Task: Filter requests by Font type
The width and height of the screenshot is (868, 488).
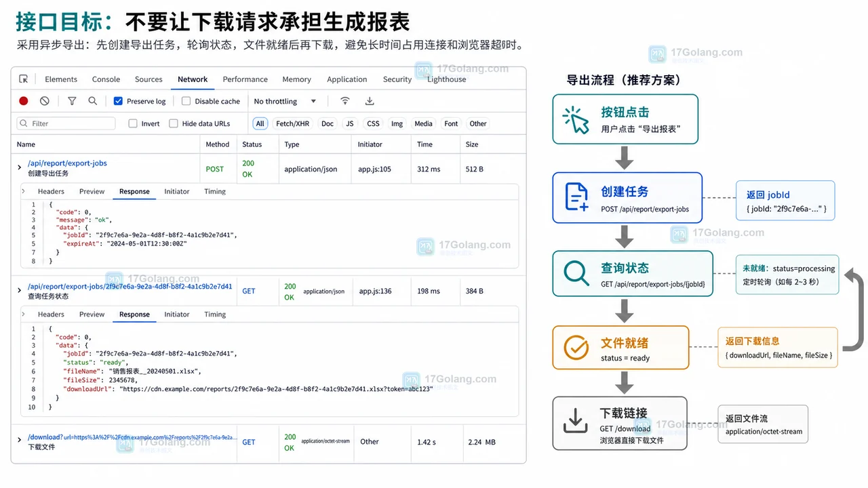Action: (x=451, y=123)
